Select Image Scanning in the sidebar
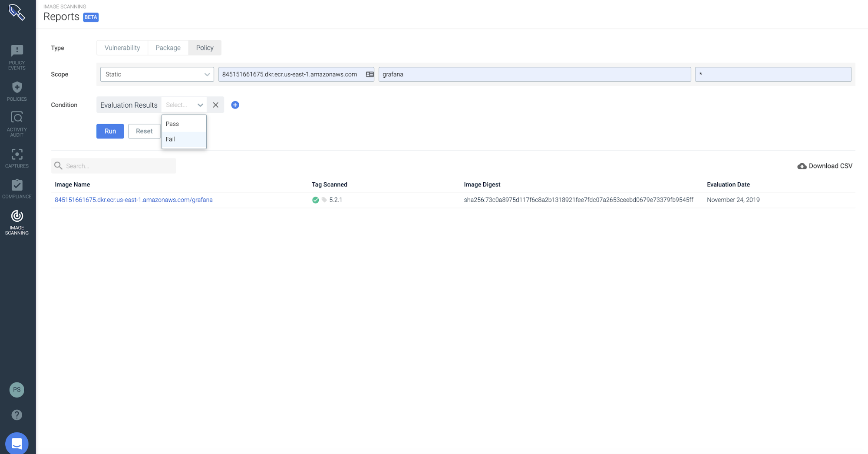The width and height of the screenshot is (868, 454). tap(17, 221)
